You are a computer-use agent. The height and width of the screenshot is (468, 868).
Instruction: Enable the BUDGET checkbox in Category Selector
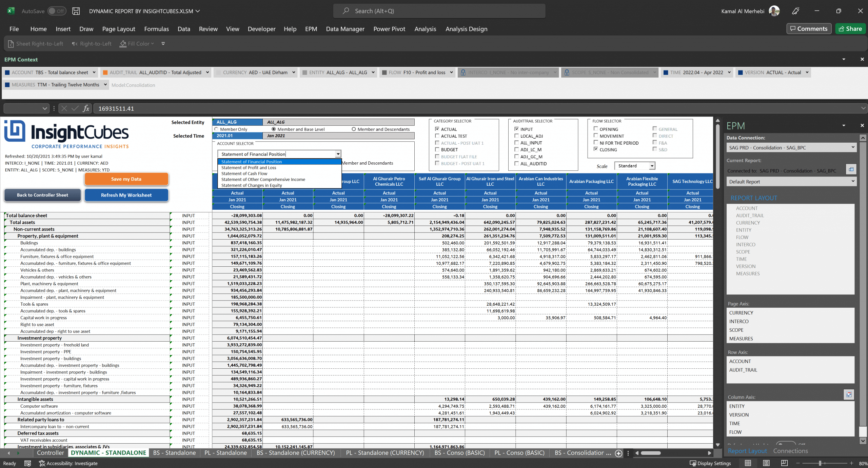(x=437, y=149)
